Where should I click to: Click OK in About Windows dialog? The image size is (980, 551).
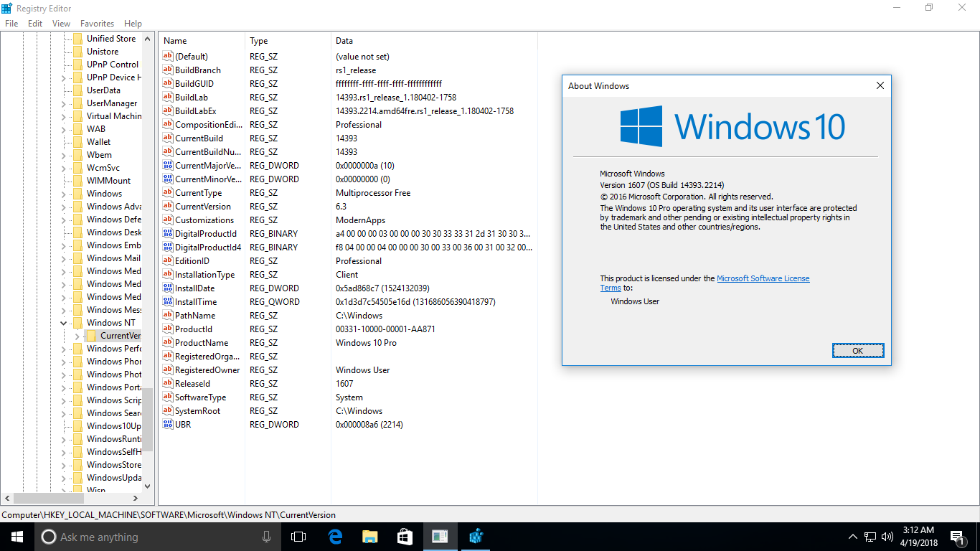tap(858, 351)
